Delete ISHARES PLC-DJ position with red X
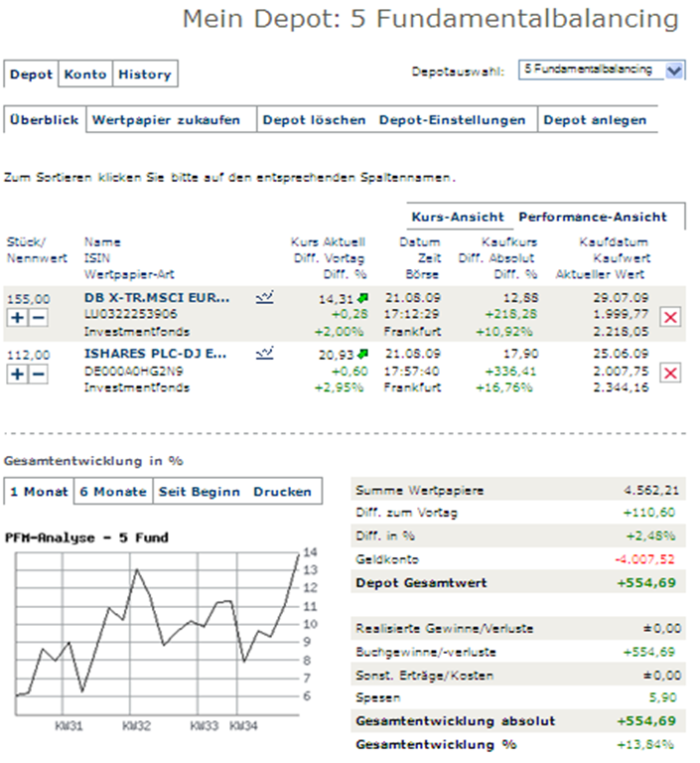This screenshot has width=700, height=763. point(670,374)
